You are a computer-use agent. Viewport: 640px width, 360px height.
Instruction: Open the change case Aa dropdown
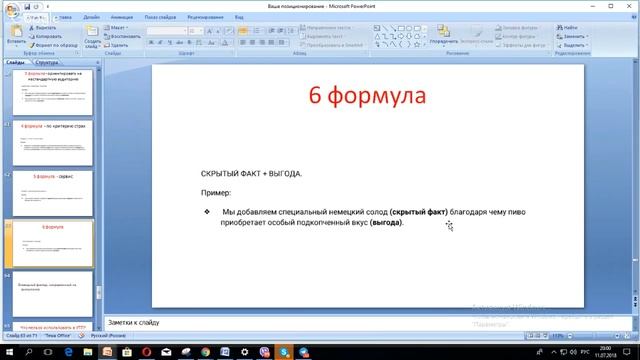[211, 42]
